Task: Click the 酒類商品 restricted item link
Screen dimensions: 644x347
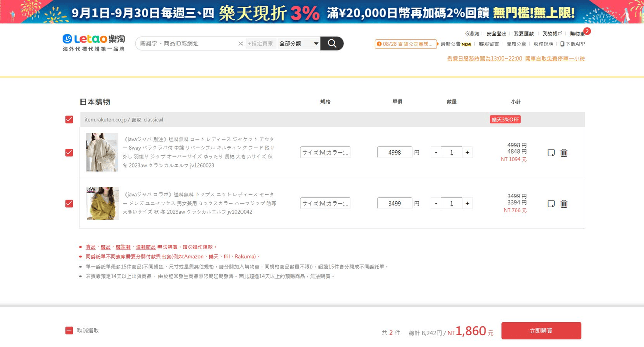Action: pyautogui.click(x=145, y=247)
